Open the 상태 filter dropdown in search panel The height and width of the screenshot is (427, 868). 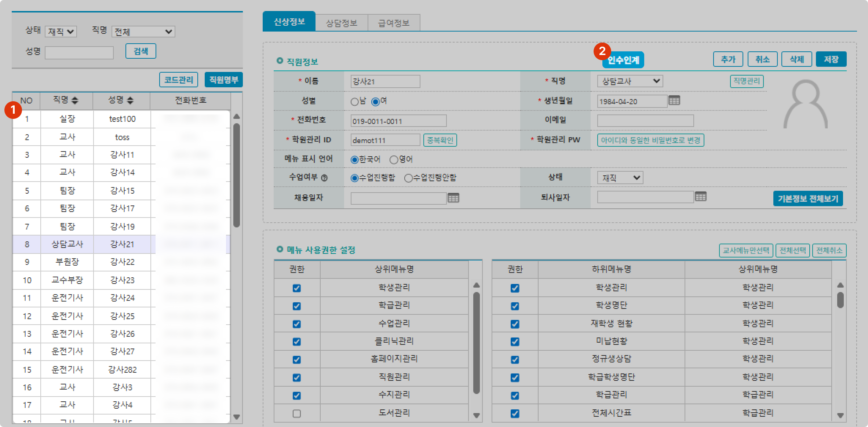[x=61, y=32]
